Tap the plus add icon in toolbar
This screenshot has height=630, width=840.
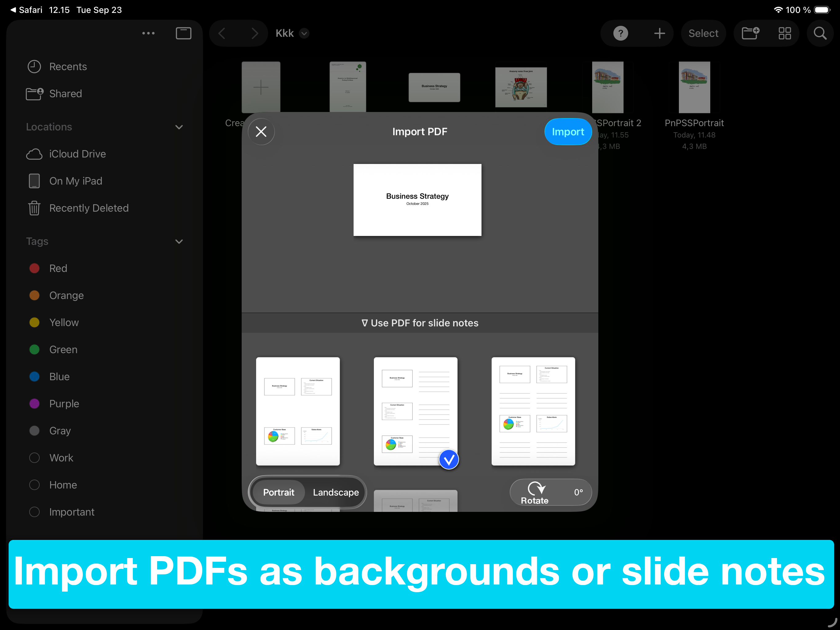[660, 34]
